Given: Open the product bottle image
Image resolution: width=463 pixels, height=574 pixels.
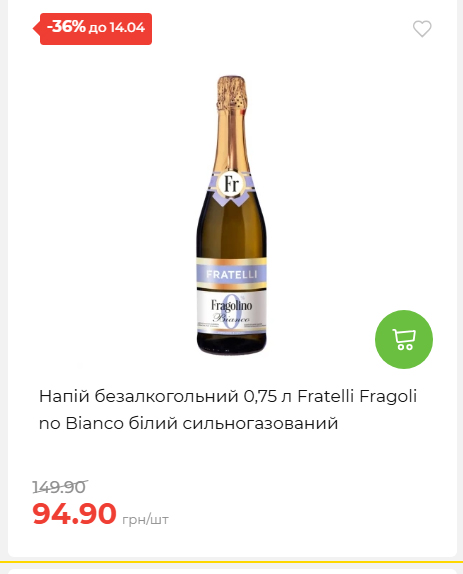Looking at the screenshot, I should click(232, 215).
